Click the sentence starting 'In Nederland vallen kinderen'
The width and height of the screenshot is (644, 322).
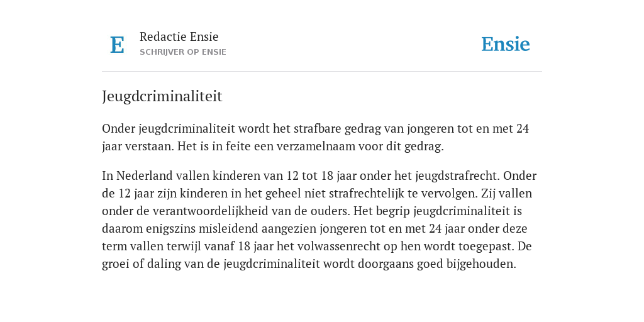click(x=301, y=176)
